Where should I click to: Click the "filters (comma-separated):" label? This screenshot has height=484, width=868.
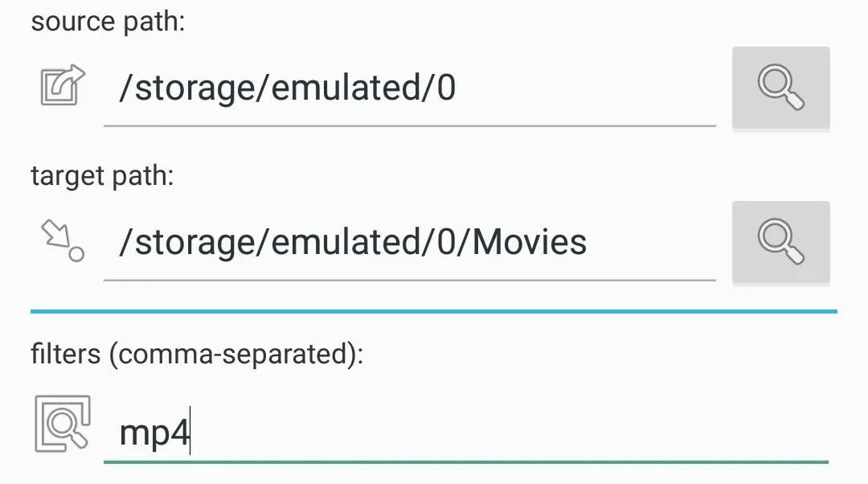coord(197,355)
